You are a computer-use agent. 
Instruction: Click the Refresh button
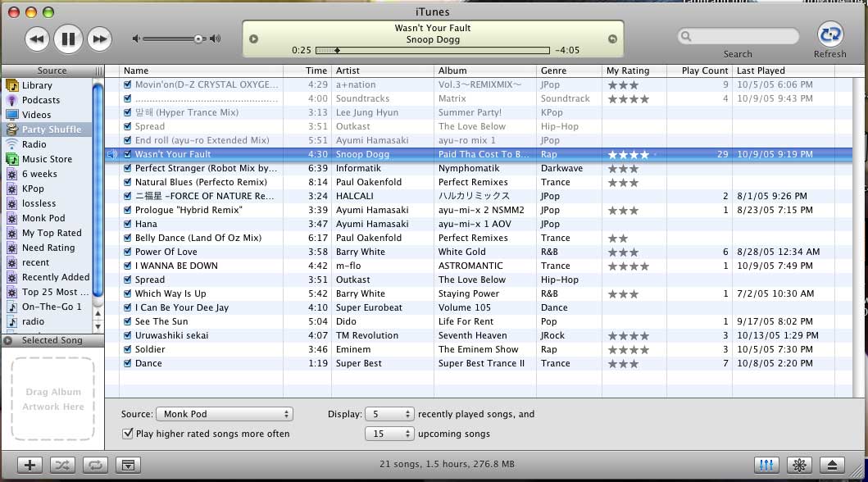(x=829, y=34)
